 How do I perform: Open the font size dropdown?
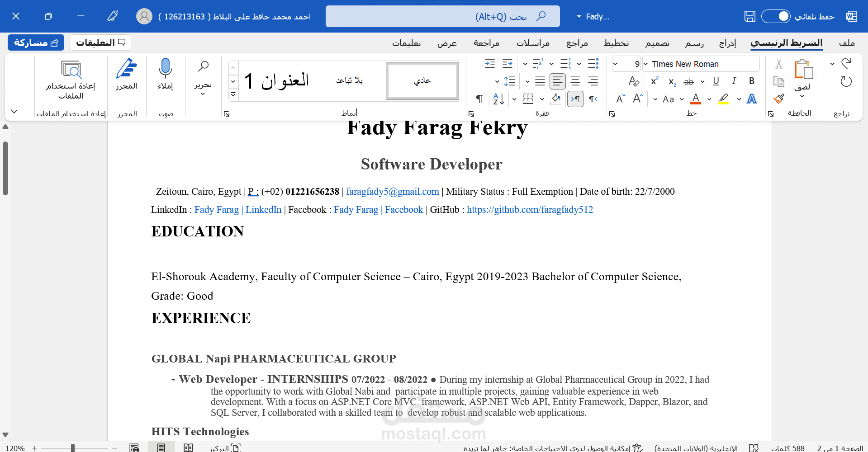tap(615, 64)
